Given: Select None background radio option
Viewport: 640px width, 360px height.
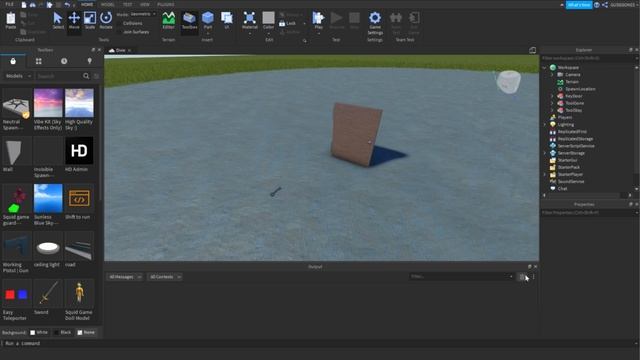Looking at the screenshot, I should (x=86, y=332).
